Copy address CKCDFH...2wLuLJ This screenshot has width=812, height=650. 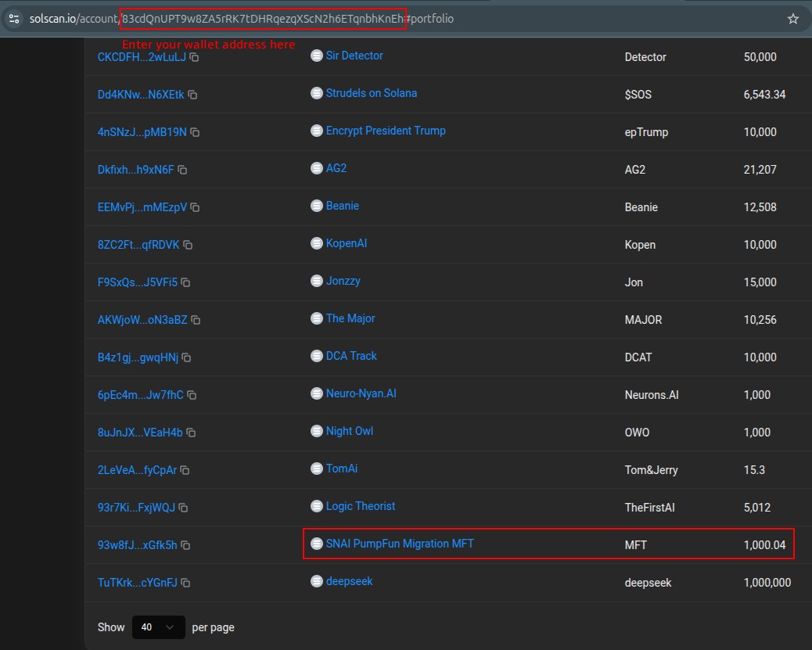[x=194, y=57]
